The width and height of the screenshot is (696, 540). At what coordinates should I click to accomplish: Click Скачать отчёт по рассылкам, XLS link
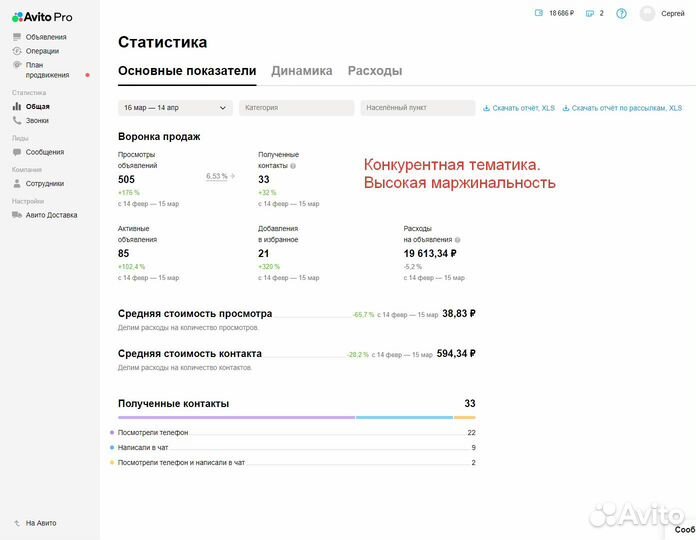[622, 108]
